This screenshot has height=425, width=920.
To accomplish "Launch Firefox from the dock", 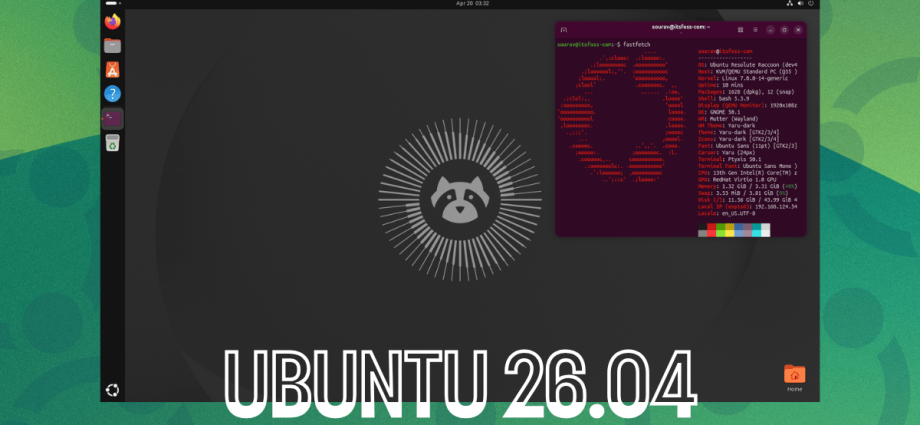I will pos(113,22).
